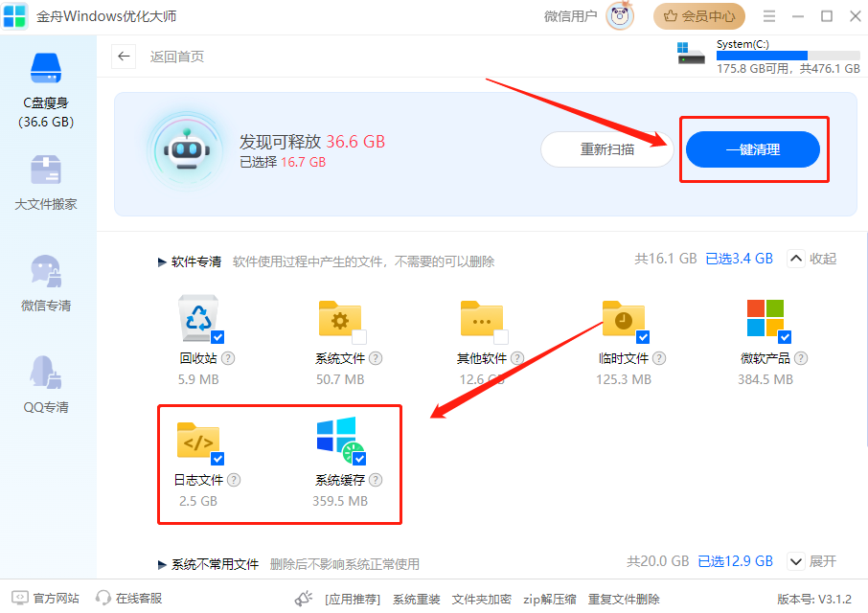
Task: Open 官方网站 link
Action: point(45,598)
